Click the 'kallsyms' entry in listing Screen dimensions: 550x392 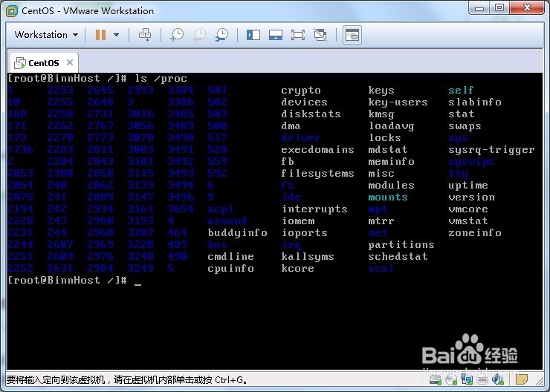(308, 256)
